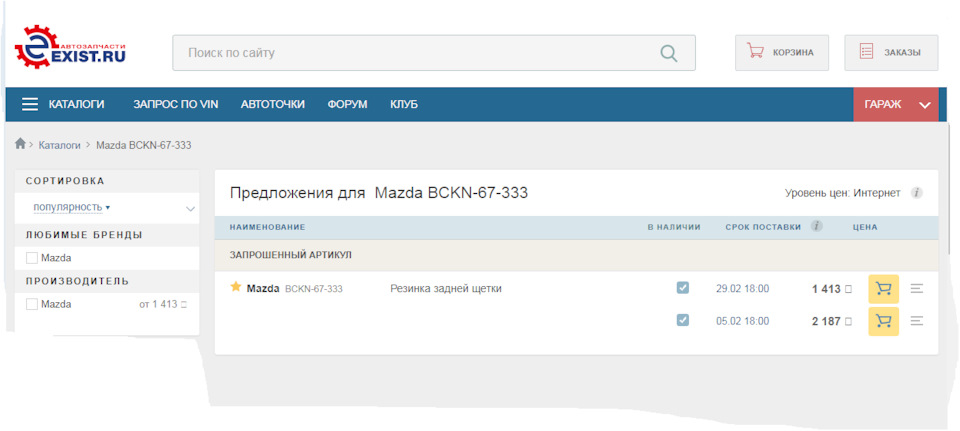Image resolution: width=960 pixels, height=431 pixels.
Task: Click the от 1 413 manufacturer price
Action: (x=163, y=304)
